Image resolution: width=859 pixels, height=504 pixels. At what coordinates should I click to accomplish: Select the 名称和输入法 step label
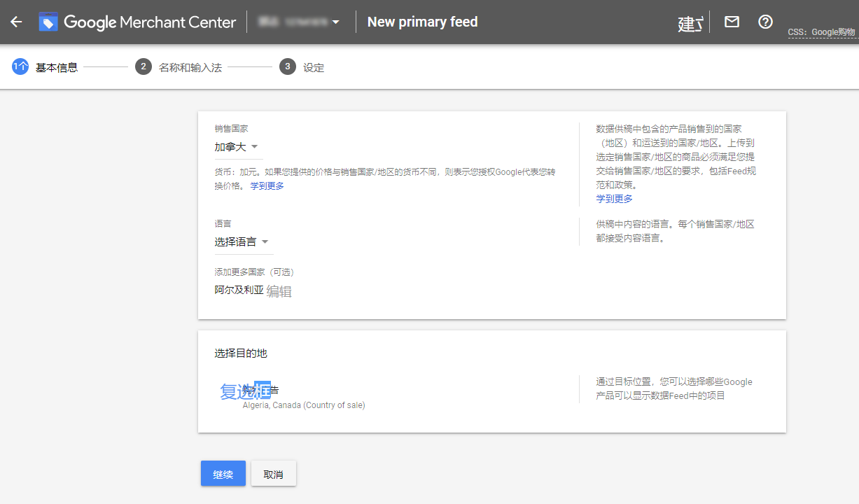coord(190,68)
